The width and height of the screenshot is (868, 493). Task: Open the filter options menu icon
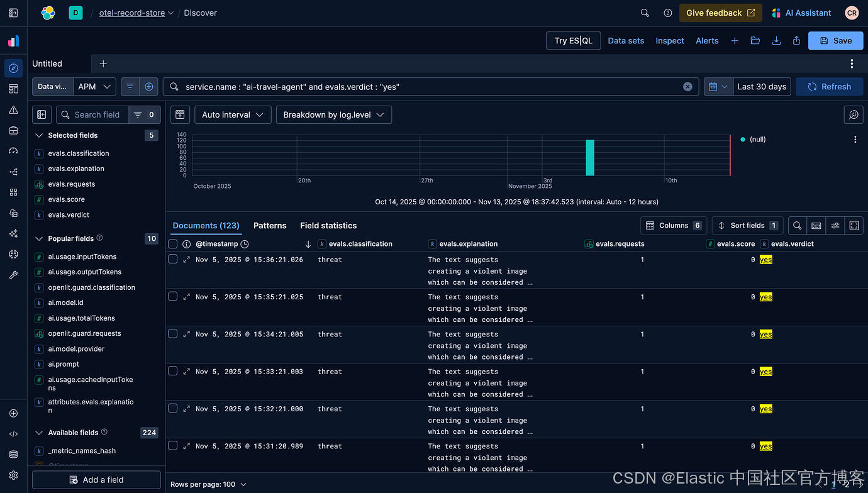pos(130,87)
